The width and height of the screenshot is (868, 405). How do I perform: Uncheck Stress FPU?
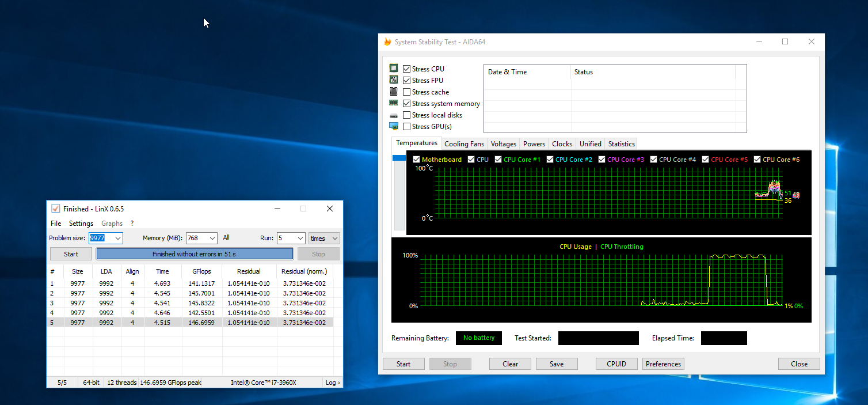(x=407, y=81)
